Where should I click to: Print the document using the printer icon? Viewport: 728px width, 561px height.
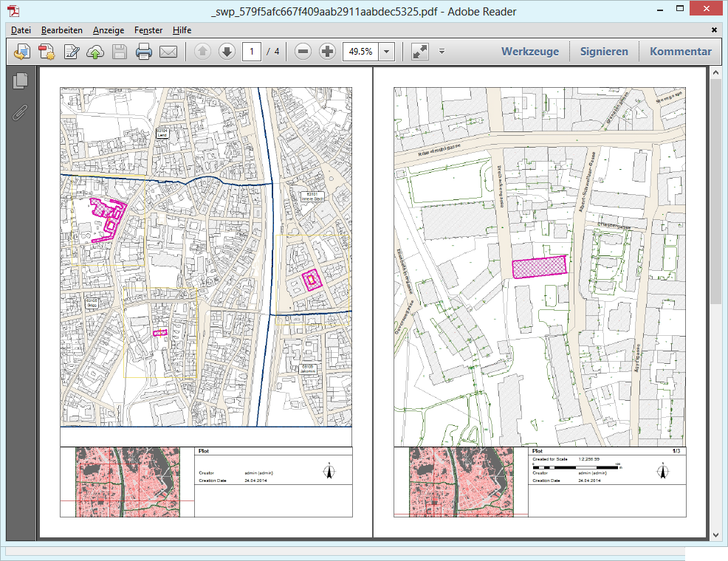tap(144, 52)
